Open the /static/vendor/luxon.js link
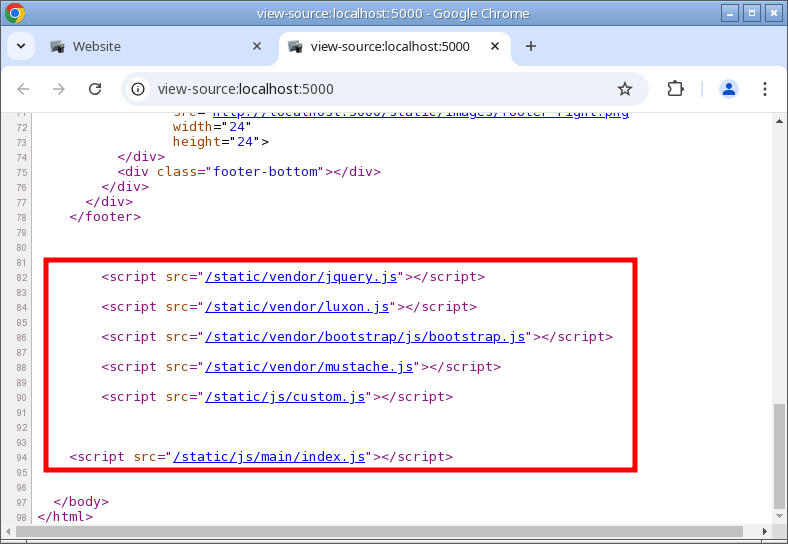 pos(297,307)
